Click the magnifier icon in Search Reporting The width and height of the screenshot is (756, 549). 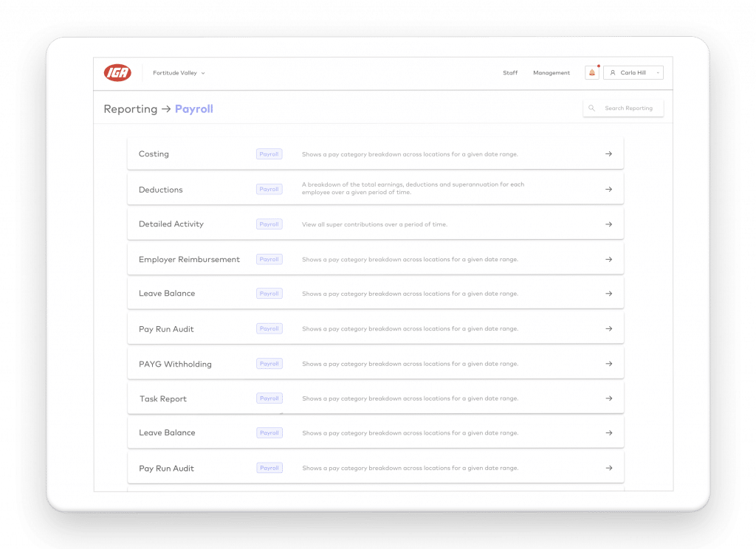point(591,108)
